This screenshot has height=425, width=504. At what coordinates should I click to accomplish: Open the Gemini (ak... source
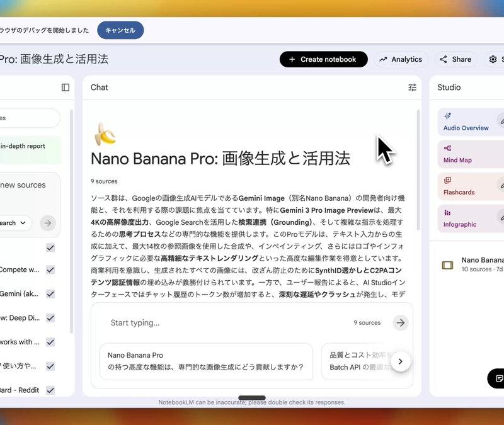point(19,293)
